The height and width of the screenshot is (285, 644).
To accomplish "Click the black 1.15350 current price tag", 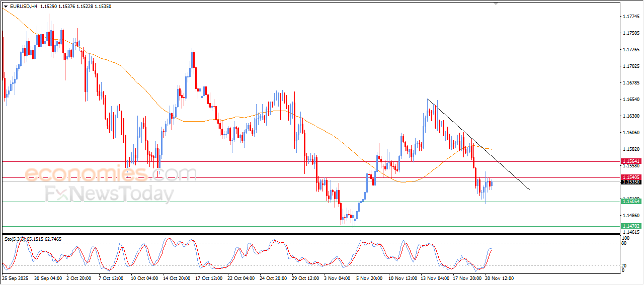I will tap(631, 182).
